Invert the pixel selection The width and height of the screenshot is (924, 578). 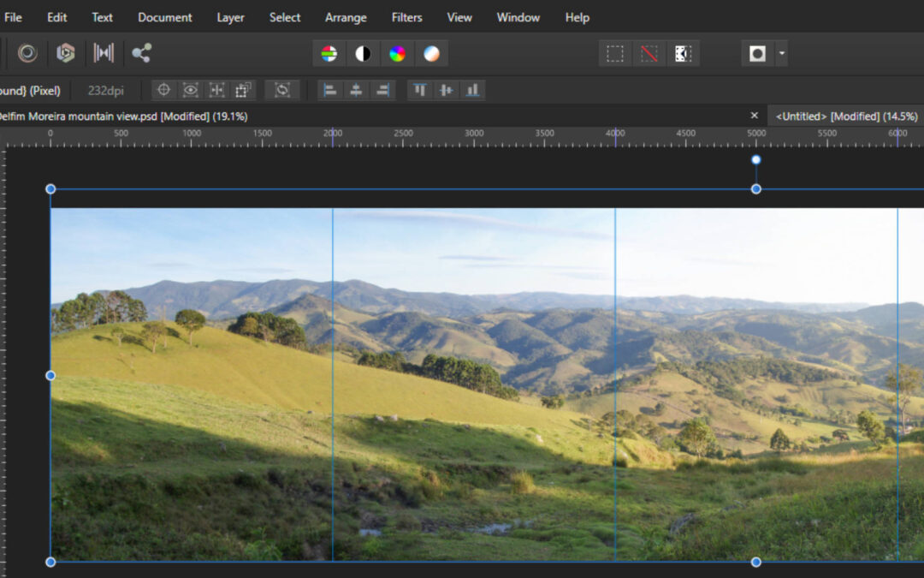(682, 54)
